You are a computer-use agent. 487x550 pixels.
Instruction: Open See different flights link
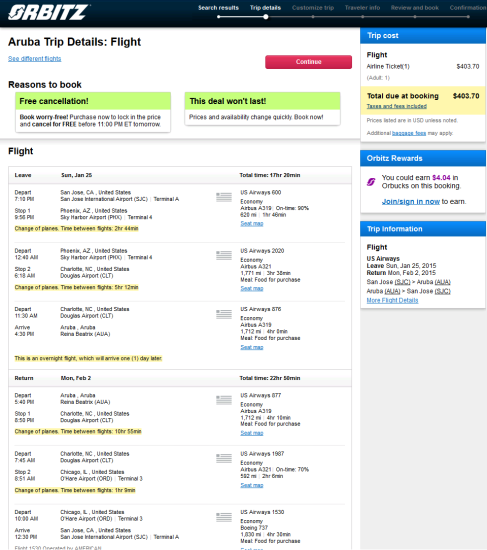click(35, 59)
